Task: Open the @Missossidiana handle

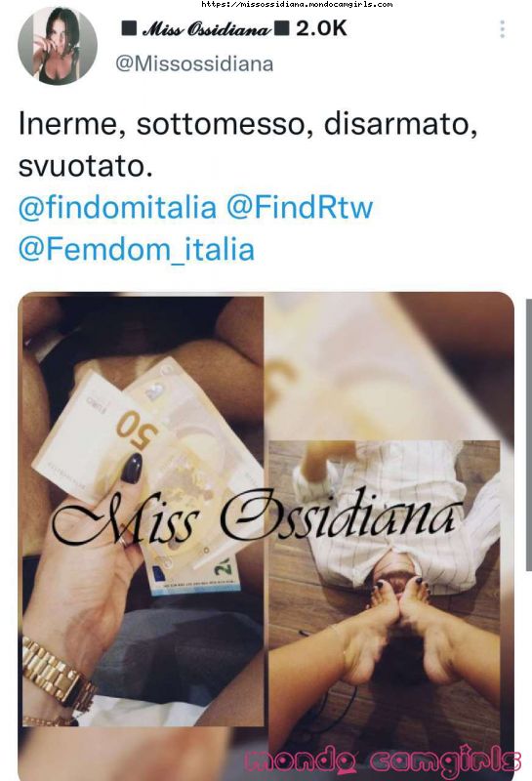Action: click(x=194, y=64)
